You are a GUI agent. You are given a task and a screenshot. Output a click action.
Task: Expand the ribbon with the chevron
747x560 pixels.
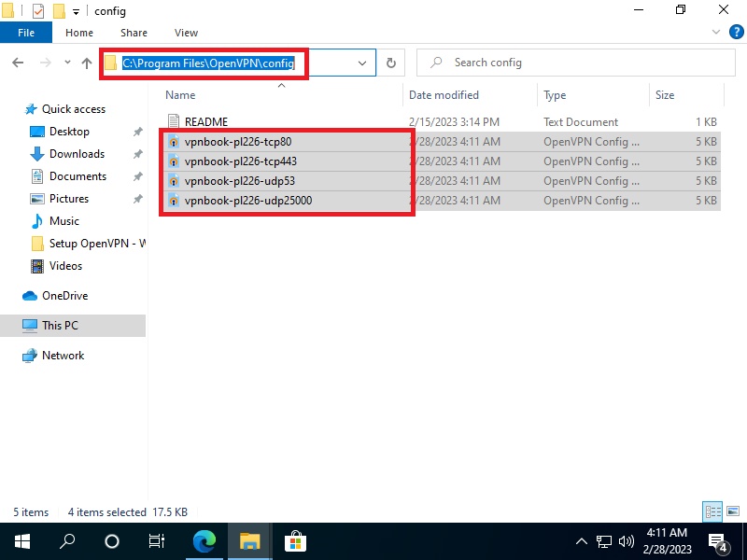pyautogui.click(x=716, y=33)
